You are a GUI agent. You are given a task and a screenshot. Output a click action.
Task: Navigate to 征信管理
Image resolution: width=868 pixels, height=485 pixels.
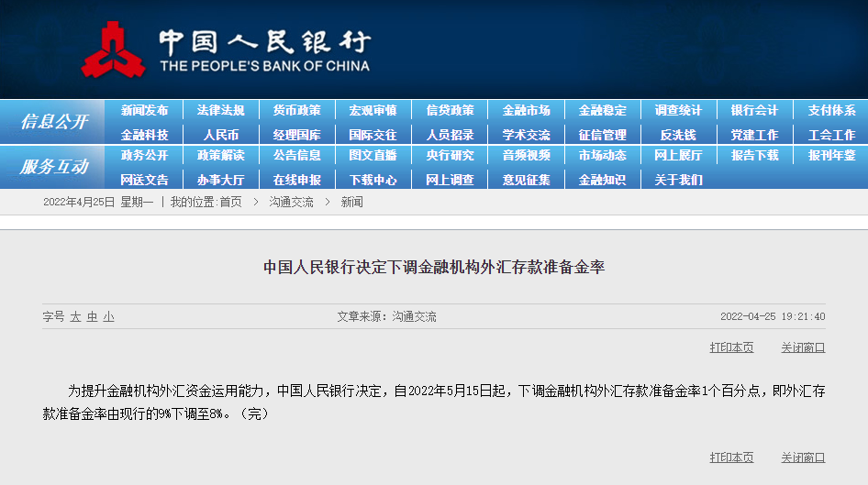[x=602, y=135]
